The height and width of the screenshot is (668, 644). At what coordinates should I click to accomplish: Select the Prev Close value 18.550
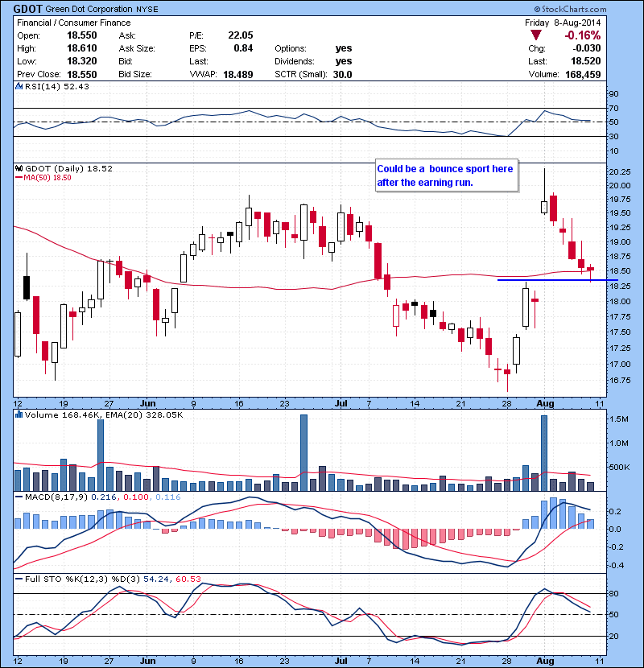pyautogui.click(x=82, y=74)
